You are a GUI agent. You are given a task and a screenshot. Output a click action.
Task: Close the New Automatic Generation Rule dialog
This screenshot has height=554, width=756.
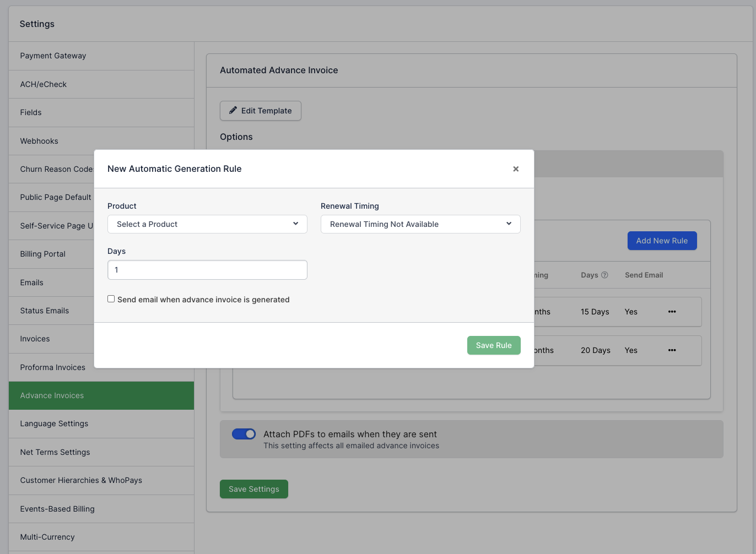point(516,169)
